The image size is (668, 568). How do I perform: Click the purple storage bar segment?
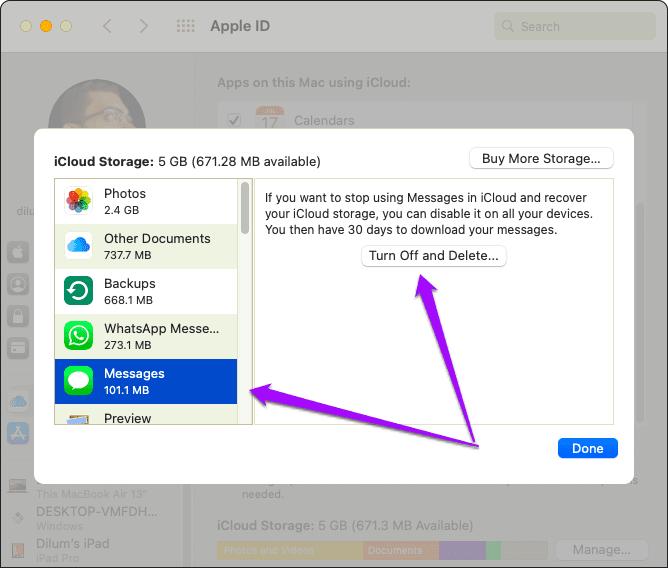point(462,551)
